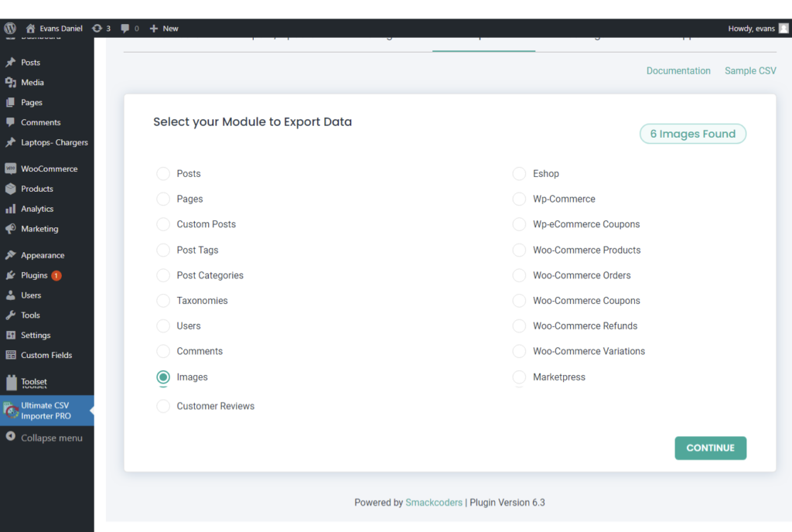Open the Appearance menu item
792x532 pixels.
(47, 255)
